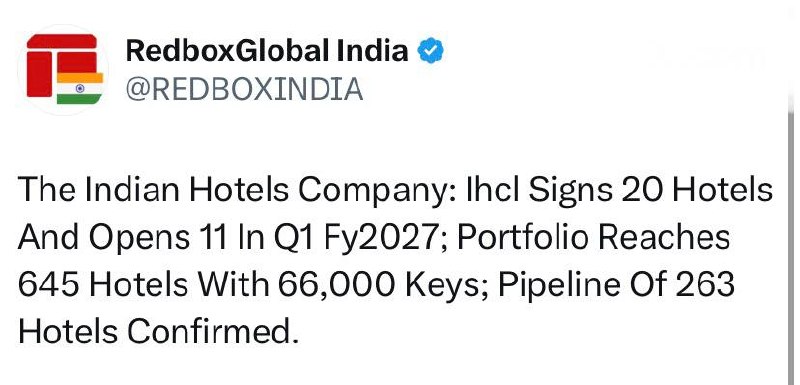Click the red Redbox logo graphic
This screenshot has height=385, width=800.
pos(62,65)
